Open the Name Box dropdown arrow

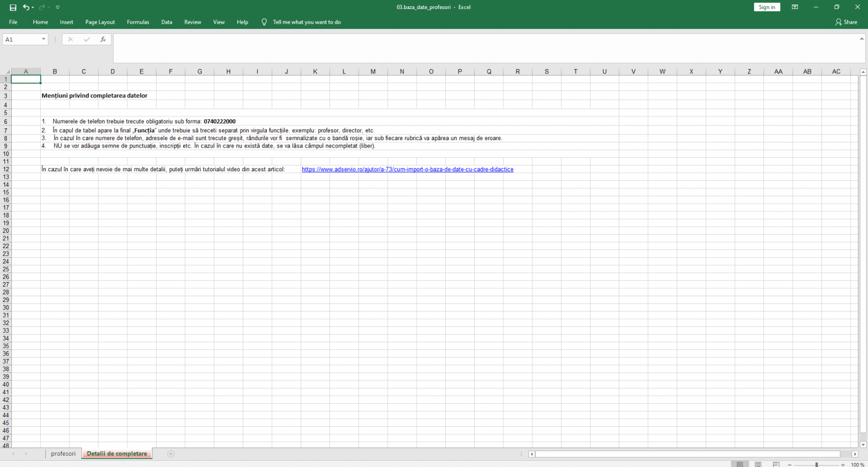pyautogui.click(x=44, y=39)
